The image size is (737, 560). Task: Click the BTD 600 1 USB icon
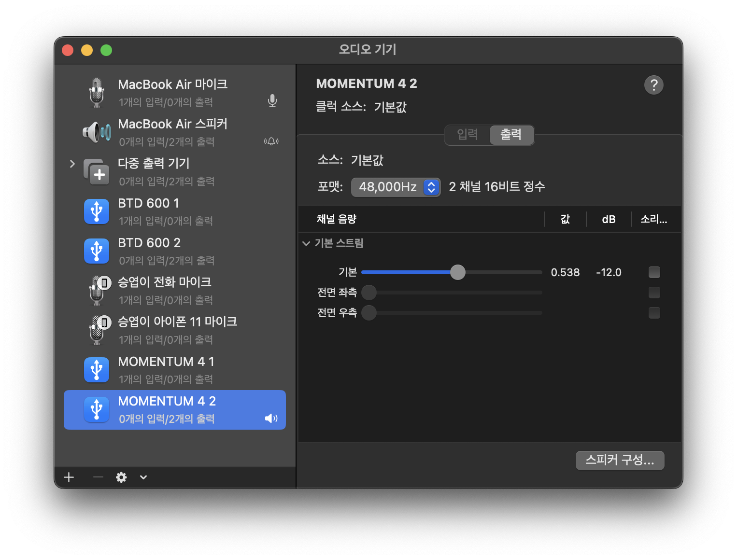(x=97, y=211)
